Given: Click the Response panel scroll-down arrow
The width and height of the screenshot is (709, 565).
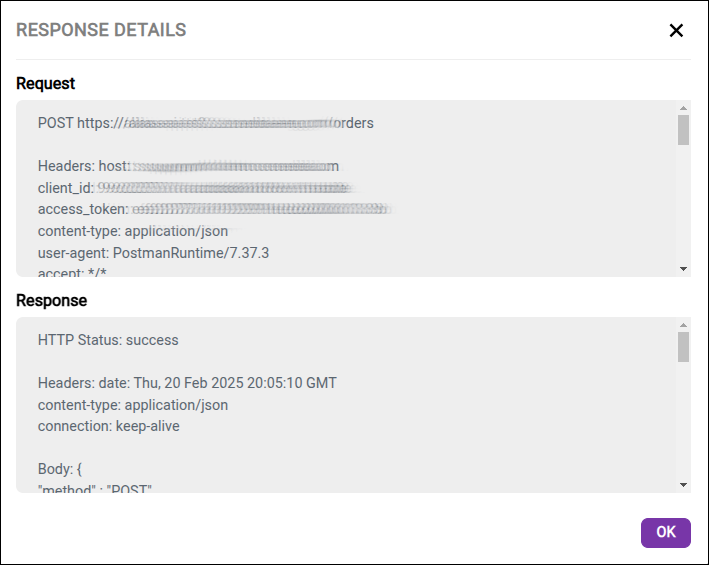Looking at the screenshot, I should [x=683, y=485].
